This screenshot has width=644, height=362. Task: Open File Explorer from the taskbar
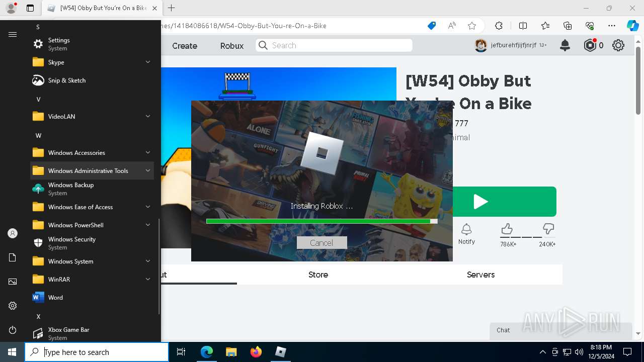(x=231, y=352)
